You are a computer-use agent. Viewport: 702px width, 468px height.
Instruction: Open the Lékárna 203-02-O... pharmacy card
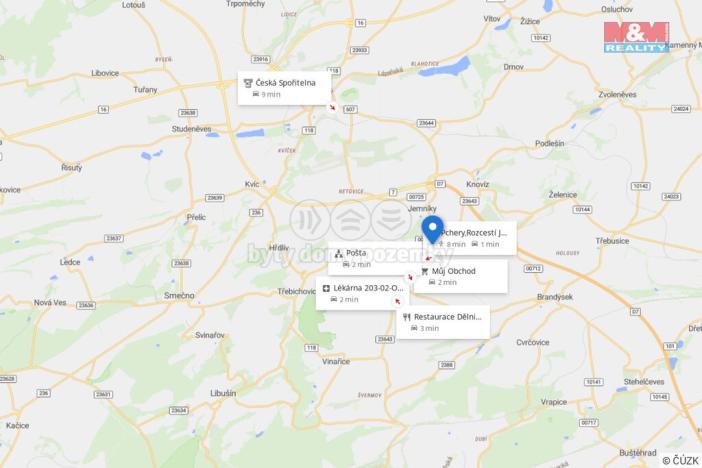point(363,293)
